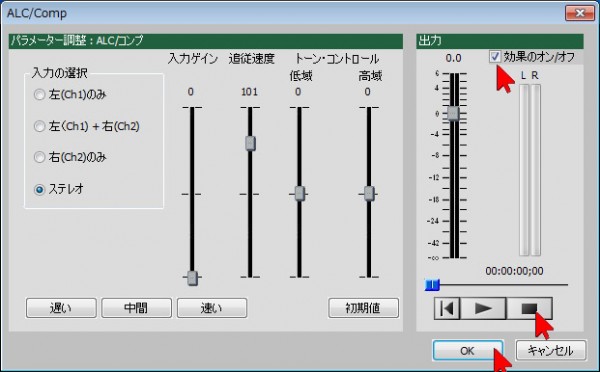Click the 00:00:00;00 timecode display

(x=514, y=271)
